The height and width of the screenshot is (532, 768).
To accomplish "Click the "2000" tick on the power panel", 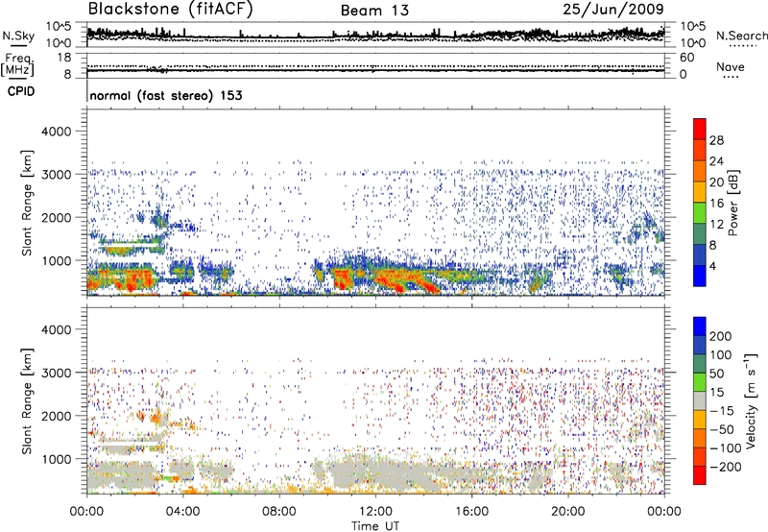I will (57, 217).
